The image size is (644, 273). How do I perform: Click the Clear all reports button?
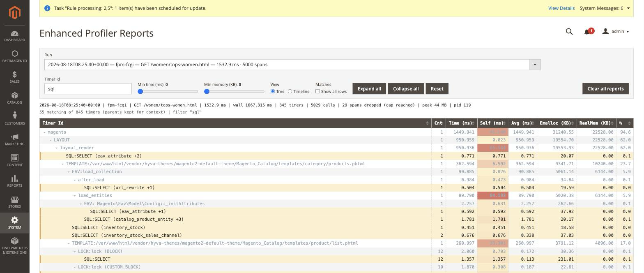[x=605, y=89]
